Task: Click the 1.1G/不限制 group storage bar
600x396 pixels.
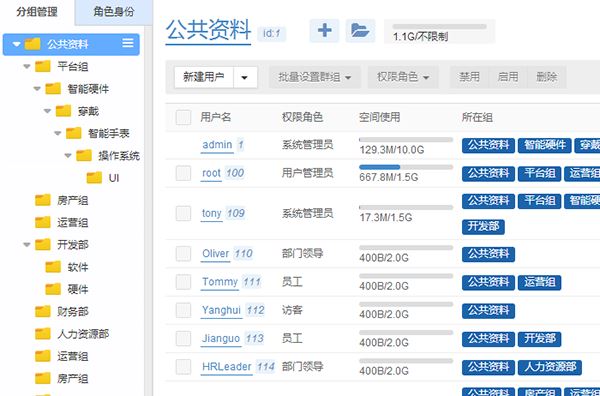Action: click(x=440, y=27)
